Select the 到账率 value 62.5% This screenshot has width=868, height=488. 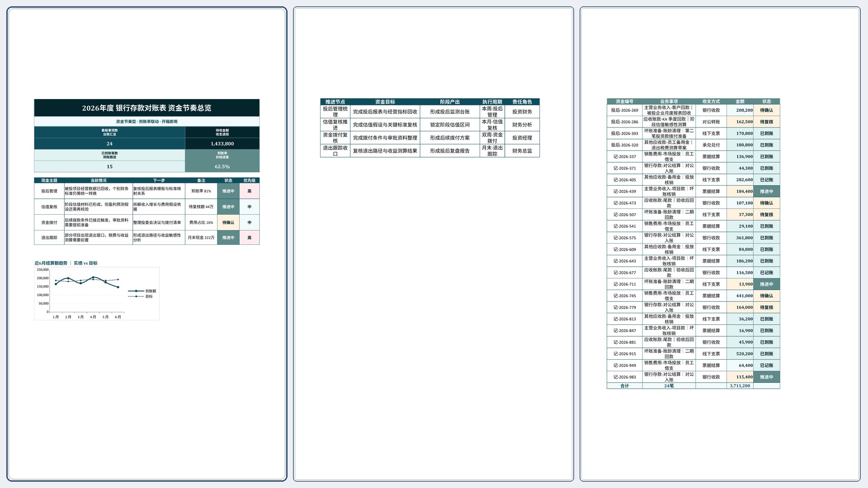click(x=222, y=167)
